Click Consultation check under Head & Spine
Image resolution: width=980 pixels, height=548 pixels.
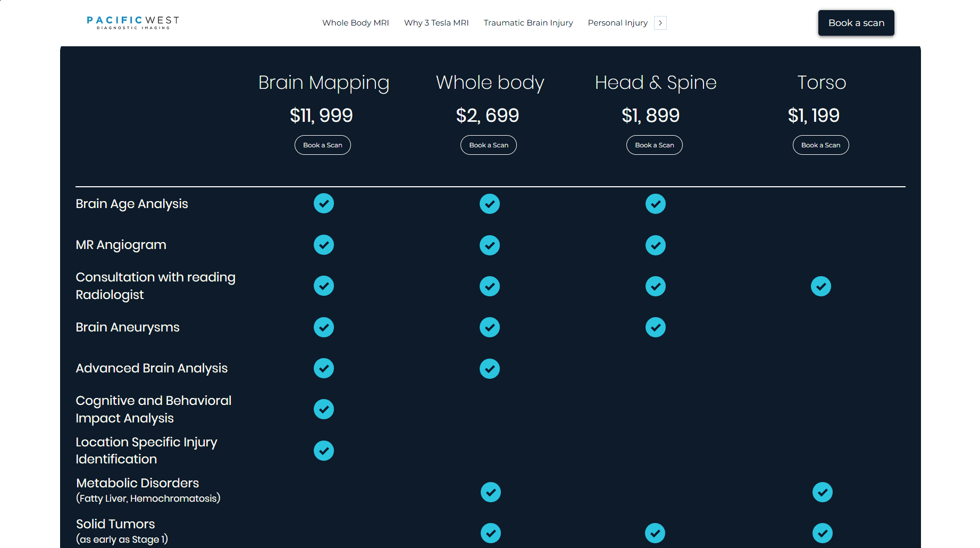(x=656, y=286)
